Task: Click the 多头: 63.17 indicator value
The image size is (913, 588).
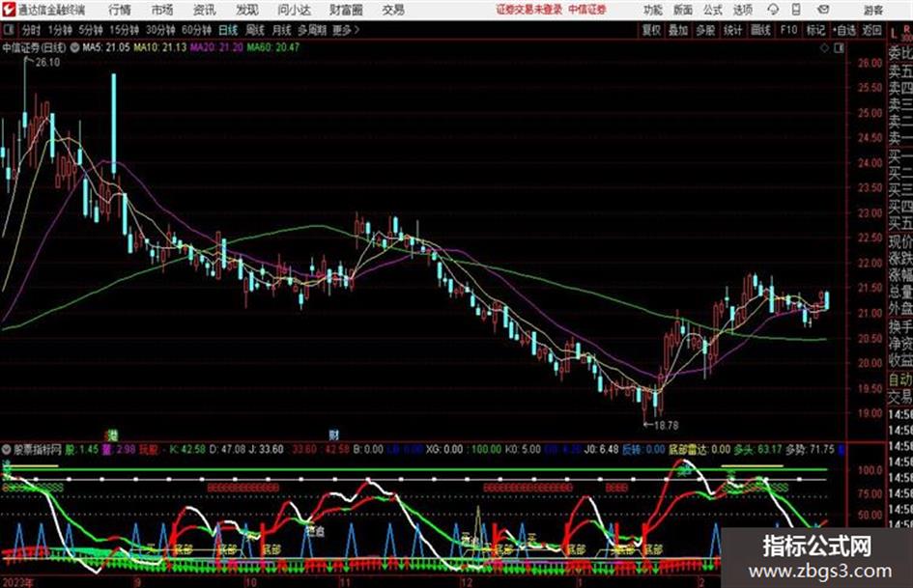Action: (757, 449)
